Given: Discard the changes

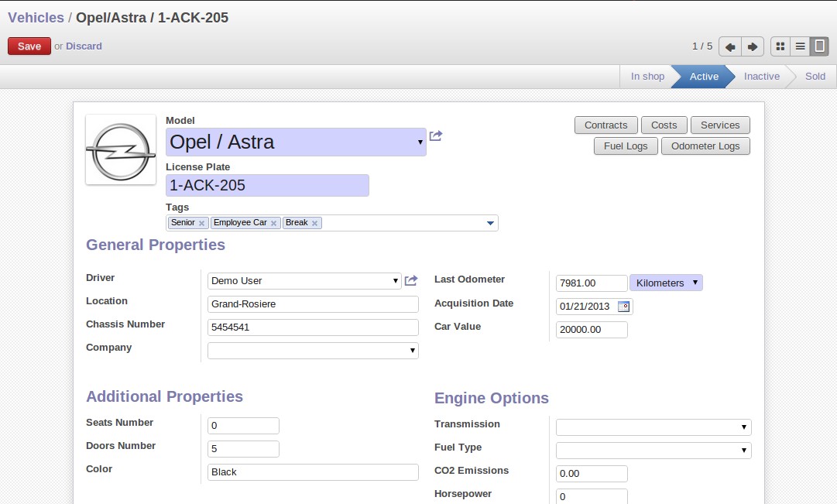Looking at the screenshot, I should click(x=84, y=46).
